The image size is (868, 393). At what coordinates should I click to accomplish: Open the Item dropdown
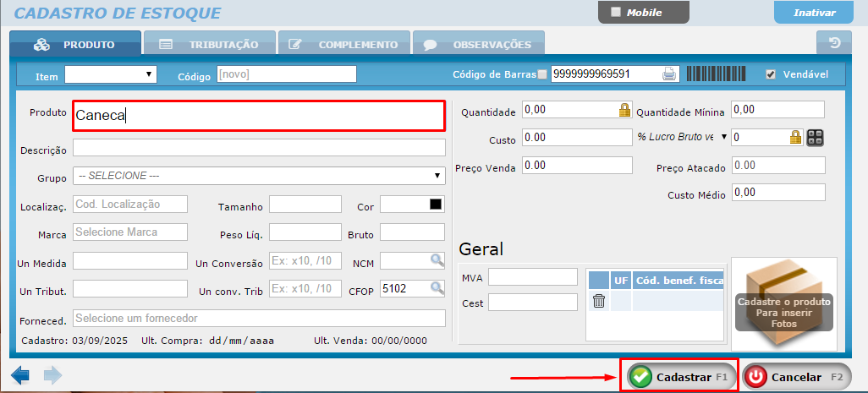pyautogui.click(x=110, y=74)
